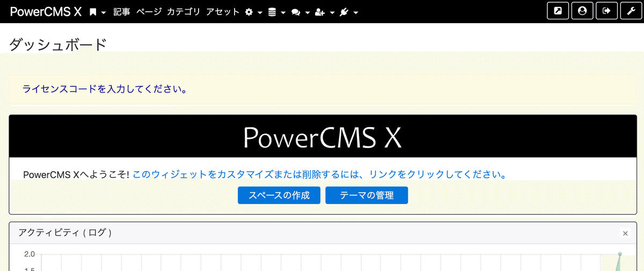The width and height of the screenshot is (644, 271).
Task: Click the PowerCMS Xへようこそ! welcome text
Action: [77, 174]
